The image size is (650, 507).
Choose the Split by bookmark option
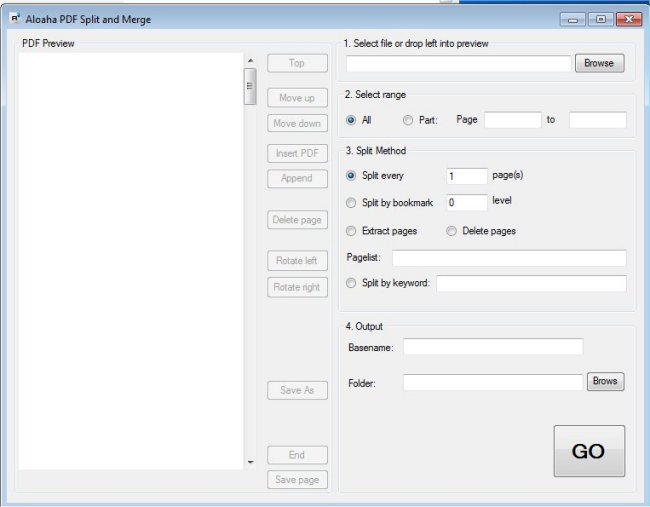click(x=351, y=203)
